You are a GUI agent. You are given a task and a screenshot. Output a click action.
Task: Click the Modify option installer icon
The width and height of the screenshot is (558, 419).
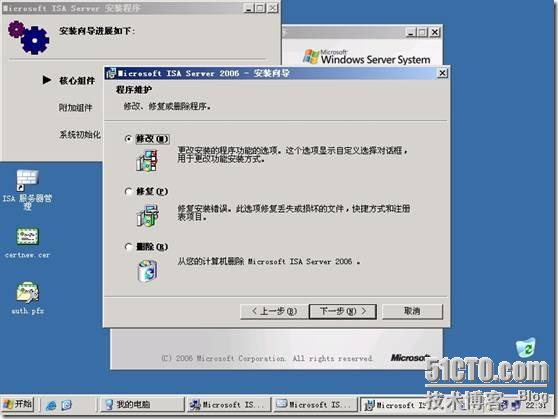pyautogui.click(x=147, y=161)
